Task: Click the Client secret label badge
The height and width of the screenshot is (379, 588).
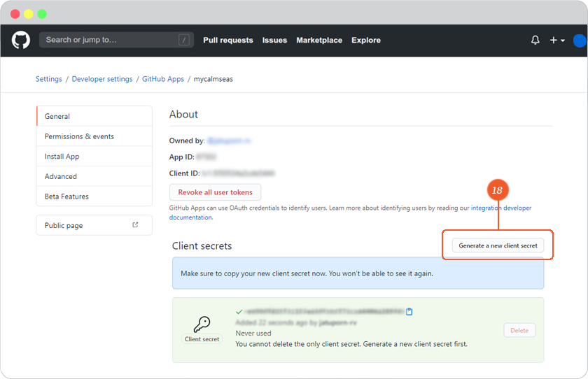Action: 202,339
